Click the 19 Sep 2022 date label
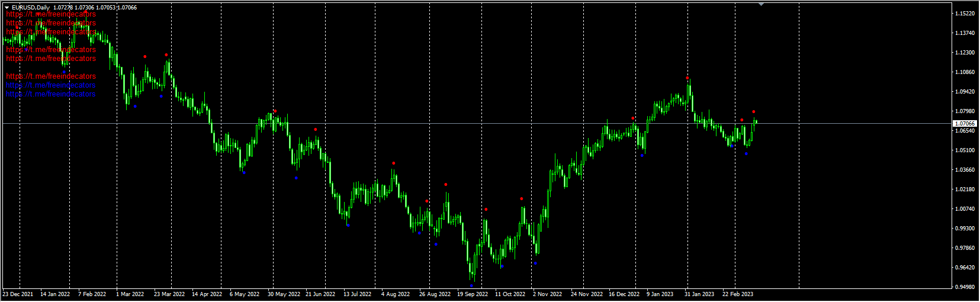980x302 pixels. [473, 294]
